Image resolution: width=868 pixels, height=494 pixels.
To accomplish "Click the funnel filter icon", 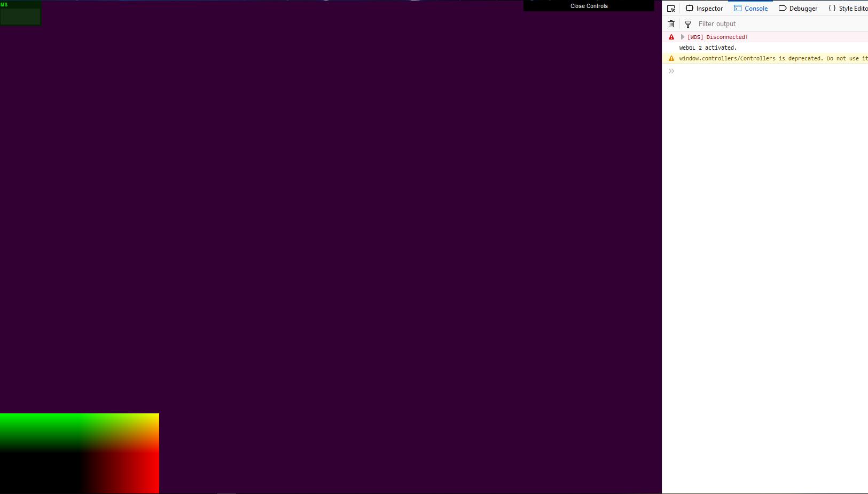I will pos(688,24).
